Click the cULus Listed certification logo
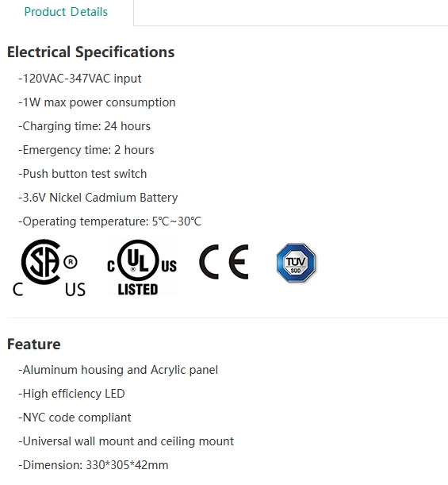 click(142, 268)
